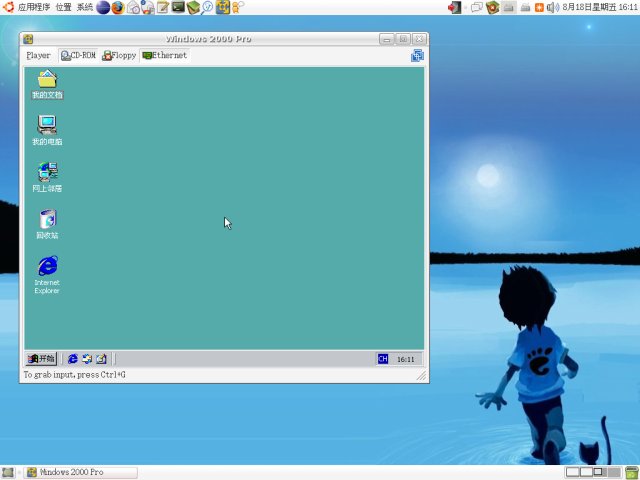This screenshot has width=640, height=480.
Task: Click the 开始 (Start) button
Action: (41, 359)
